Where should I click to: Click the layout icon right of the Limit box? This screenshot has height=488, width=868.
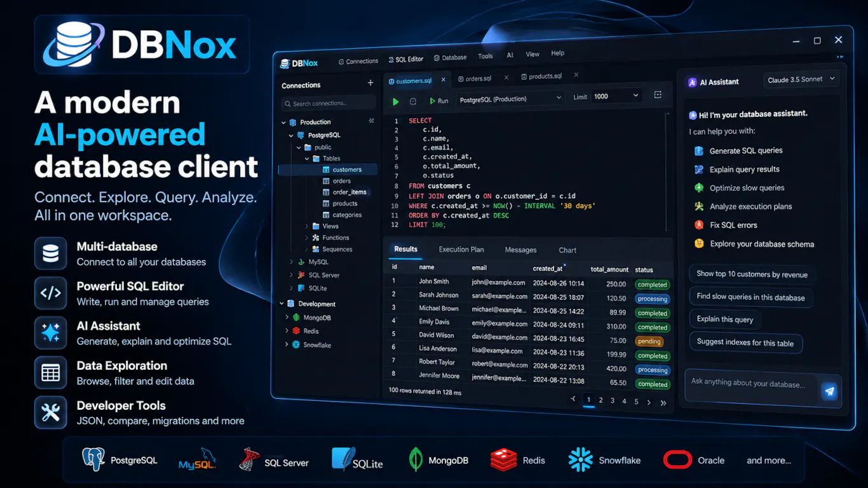658,95
